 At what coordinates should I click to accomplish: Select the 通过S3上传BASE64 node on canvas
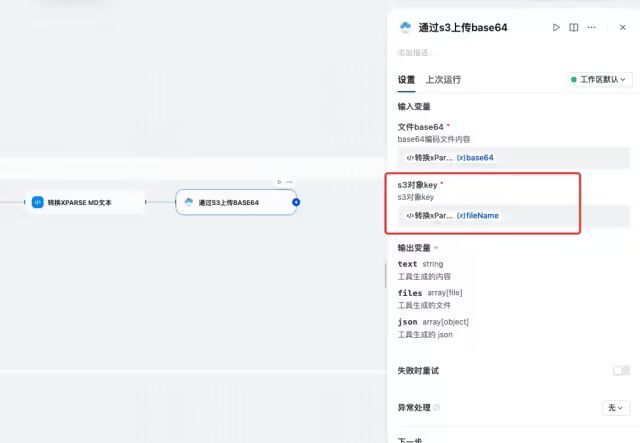(236, 202)
